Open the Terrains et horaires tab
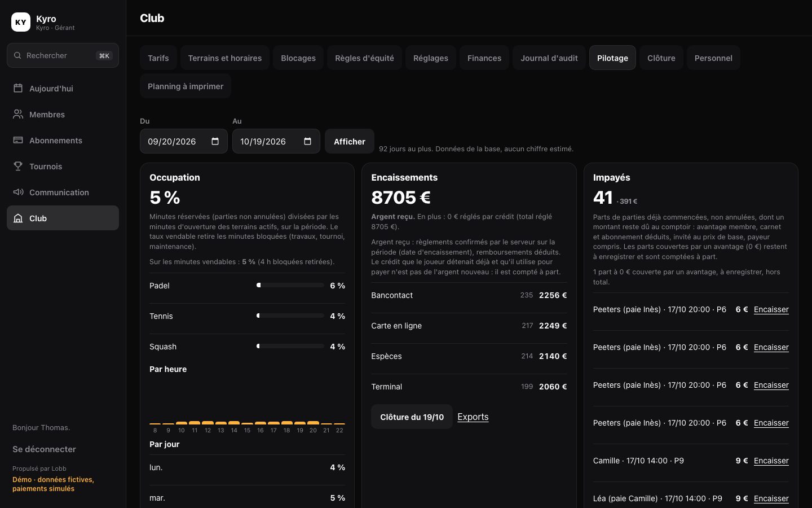The width and height of the screenshot is (812, 508). pos(225,58)
